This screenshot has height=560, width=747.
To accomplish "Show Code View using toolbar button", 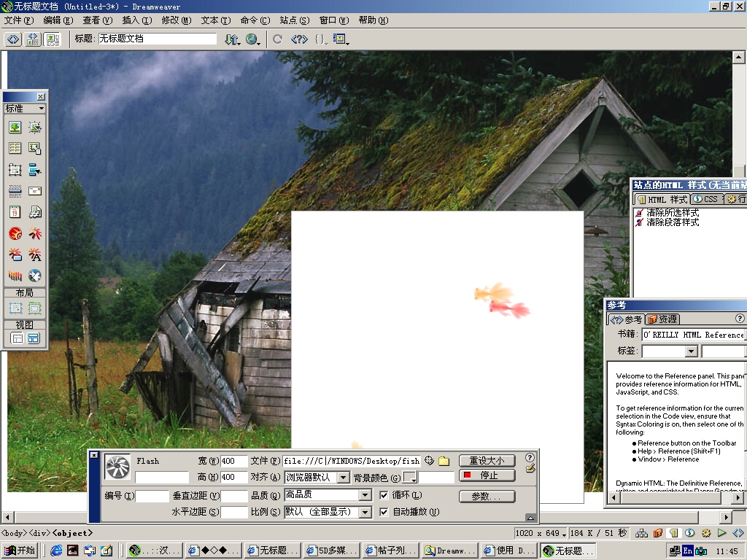I will (x=13, y=39).
